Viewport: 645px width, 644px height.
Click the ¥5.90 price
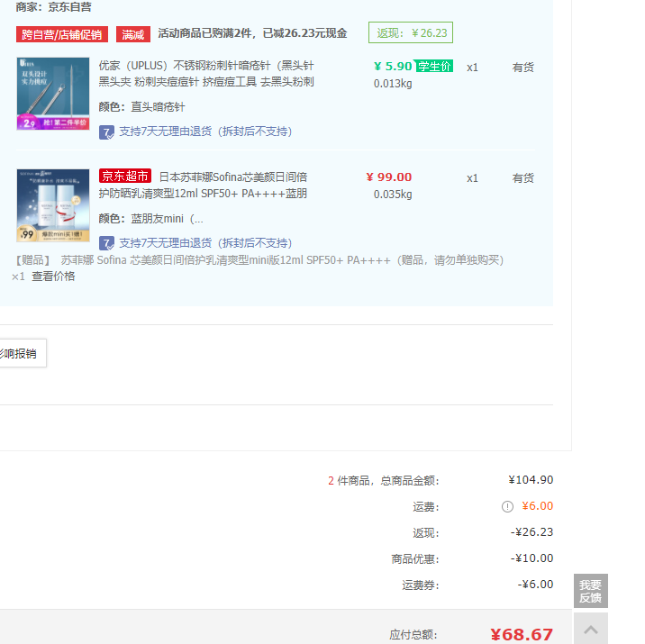click(393, 67)
